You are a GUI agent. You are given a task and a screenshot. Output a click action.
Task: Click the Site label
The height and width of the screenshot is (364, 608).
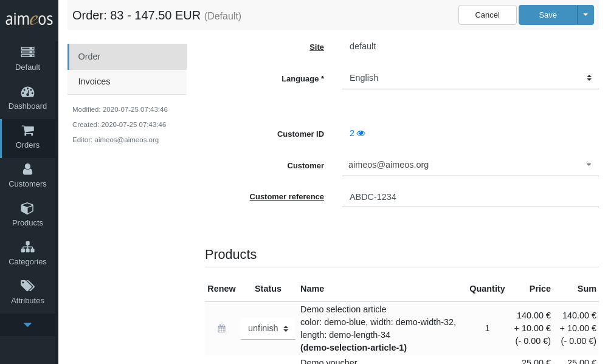pos(316,47)
